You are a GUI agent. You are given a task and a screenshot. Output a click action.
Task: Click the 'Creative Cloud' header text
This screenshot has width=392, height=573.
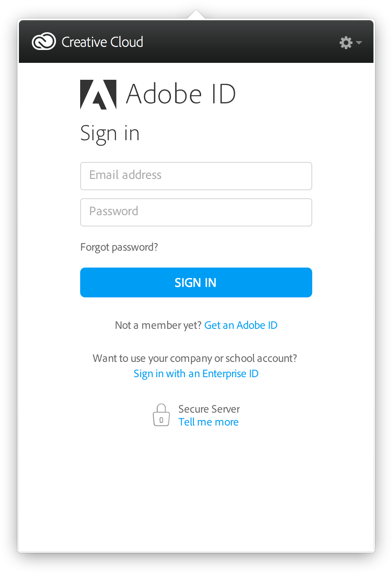click(102, 42)
